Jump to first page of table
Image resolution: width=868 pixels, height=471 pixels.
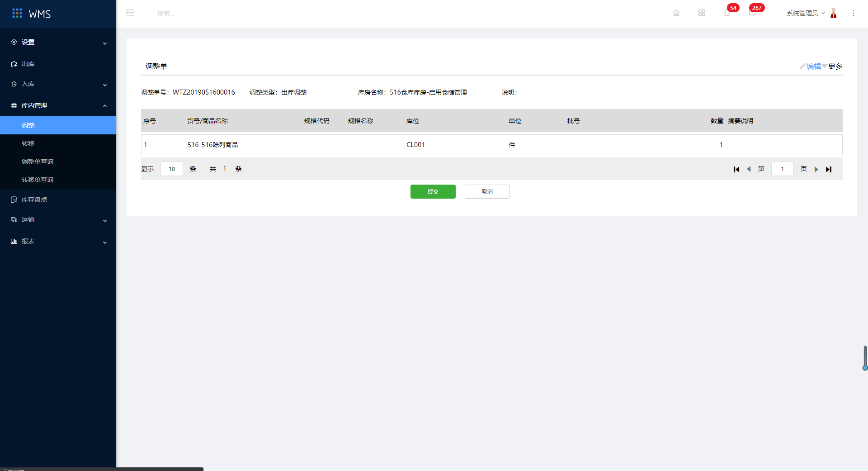[736, 169]
